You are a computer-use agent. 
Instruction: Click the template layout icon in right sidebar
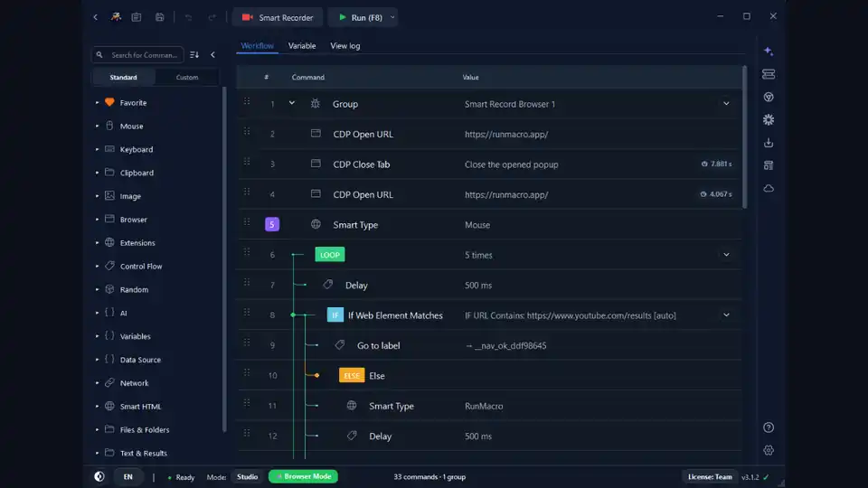[x=769, y=165]
